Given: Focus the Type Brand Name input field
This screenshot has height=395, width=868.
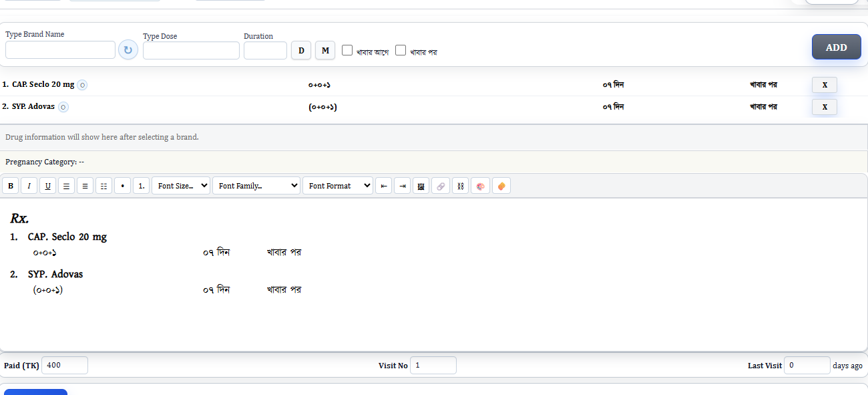Looking at the screenshot, I should pyautogui.click(x=61, y=50).
